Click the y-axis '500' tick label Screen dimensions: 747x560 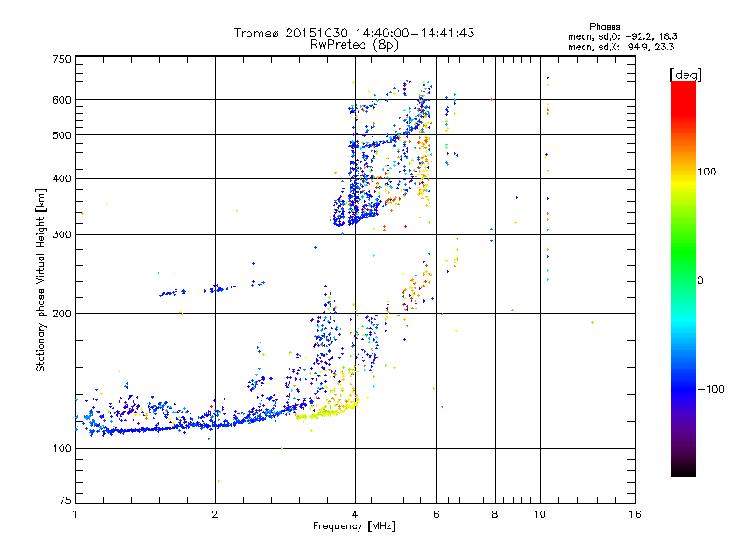pos(62,135)
